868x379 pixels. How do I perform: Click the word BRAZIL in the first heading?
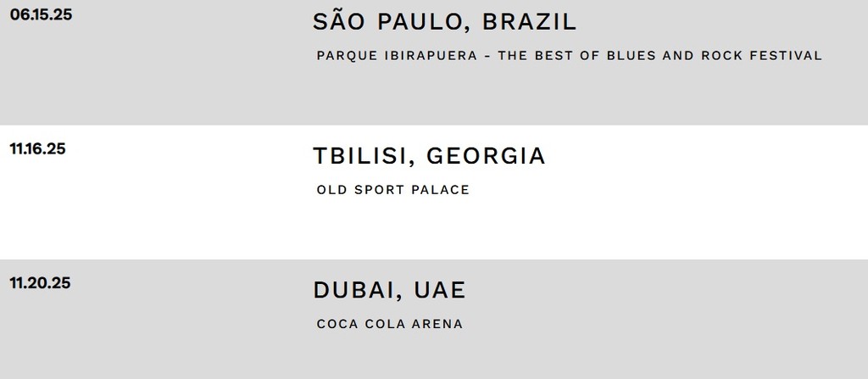(x=529, y=21)
